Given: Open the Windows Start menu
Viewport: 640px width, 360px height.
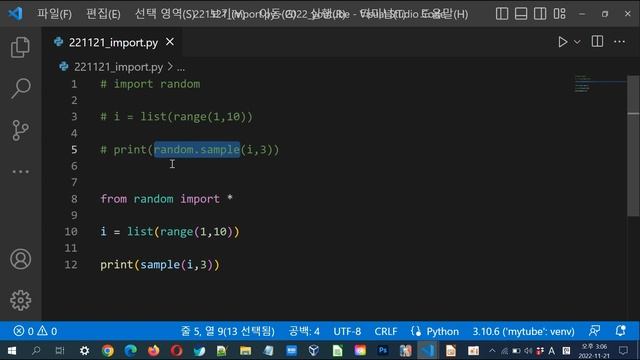Looking at the screenshot, I should pyautogui.click(x=12, y=351).
